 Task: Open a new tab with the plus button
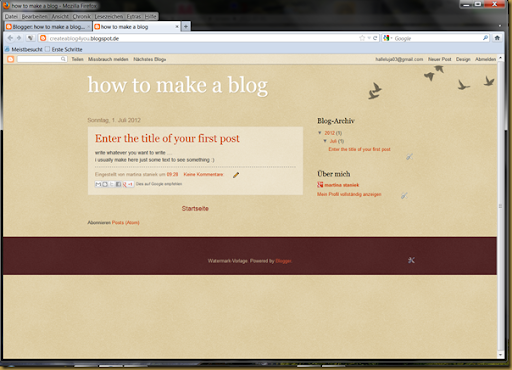186,27
